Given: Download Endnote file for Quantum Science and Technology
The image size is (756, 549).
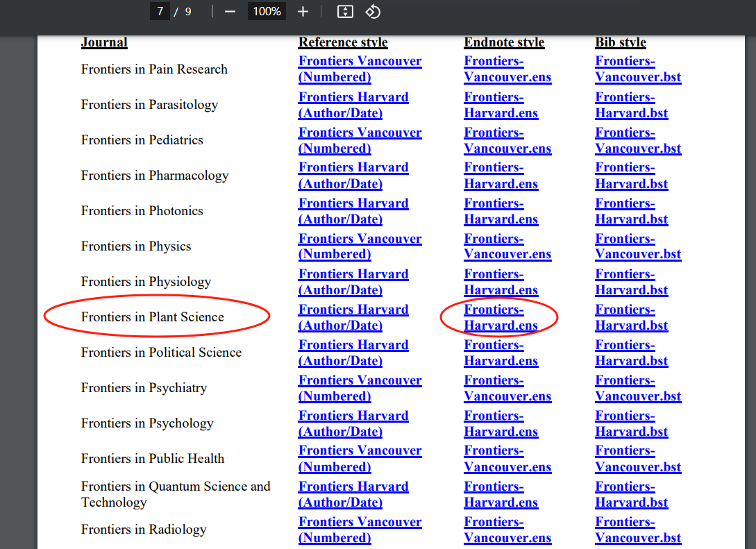Looking at the screenshot, I should (x=501, y=494).
